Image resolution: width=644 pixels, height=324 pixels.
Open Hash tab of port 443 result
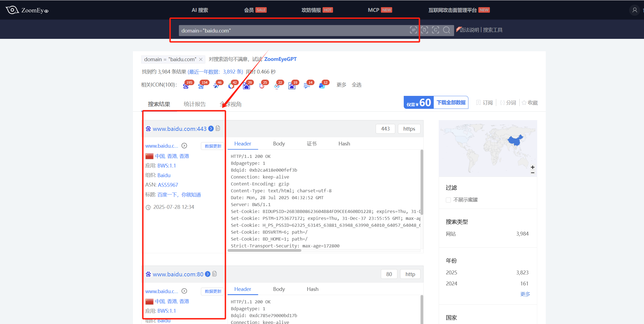pos(344,144)
